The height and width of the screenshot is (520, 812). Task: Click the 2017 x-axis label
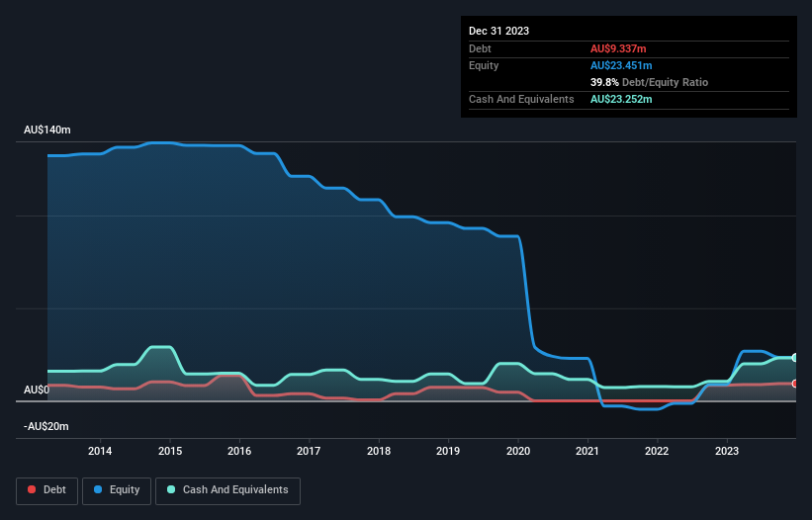tap(309, 451)
